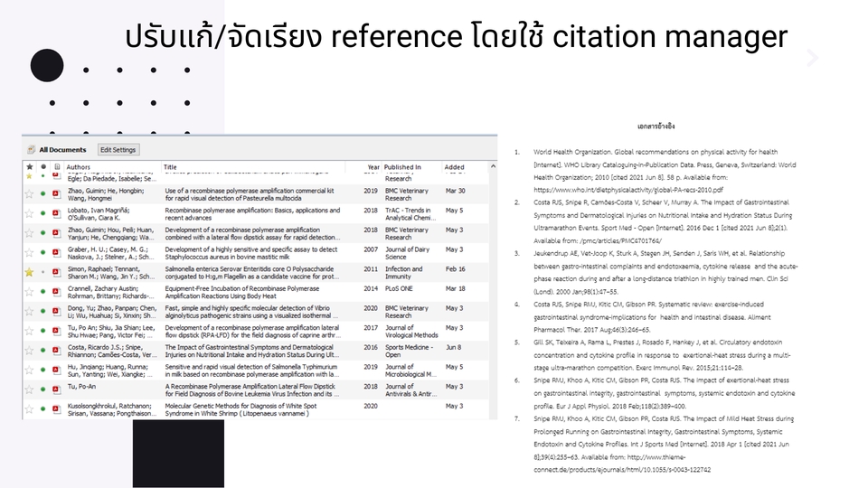Click the who.int dietphysicalactivity URL in reference 1

tap(628, 190)
